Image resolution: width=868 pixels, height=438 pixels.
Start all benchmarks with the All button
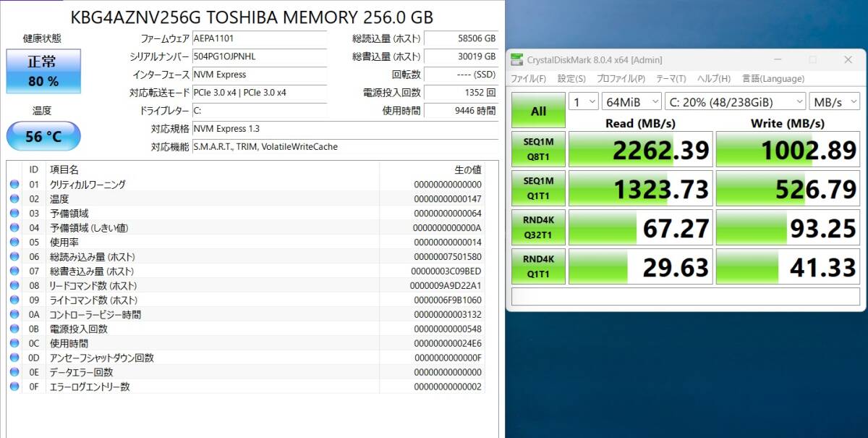click(538, 111)
